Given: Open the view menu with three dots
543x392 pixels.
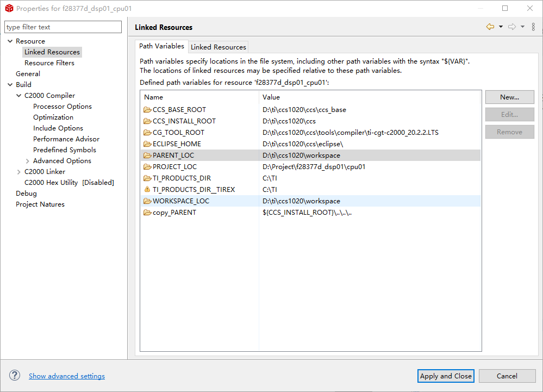Looking at the screenshot, I should (x=533, y=27).
